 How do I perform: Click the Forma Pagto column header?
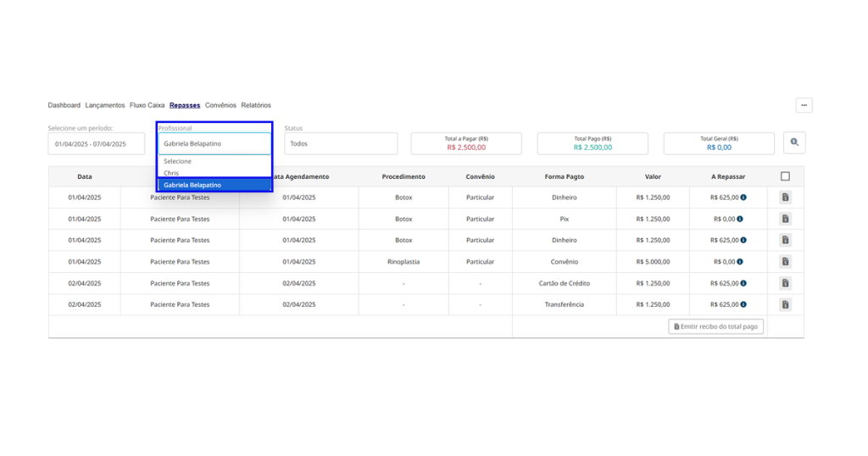(564, 176)
